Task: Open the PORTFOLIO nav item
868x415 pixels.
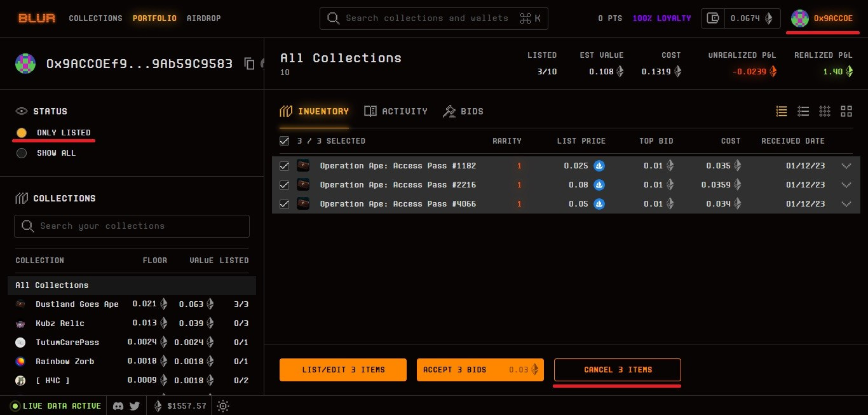Action: pos(154,18)
